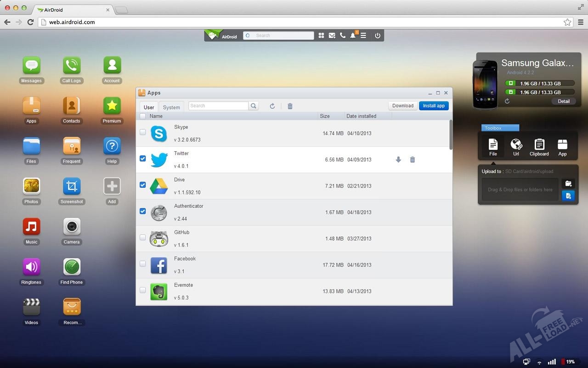Open the Chrome menu icon

coord(581,22)
